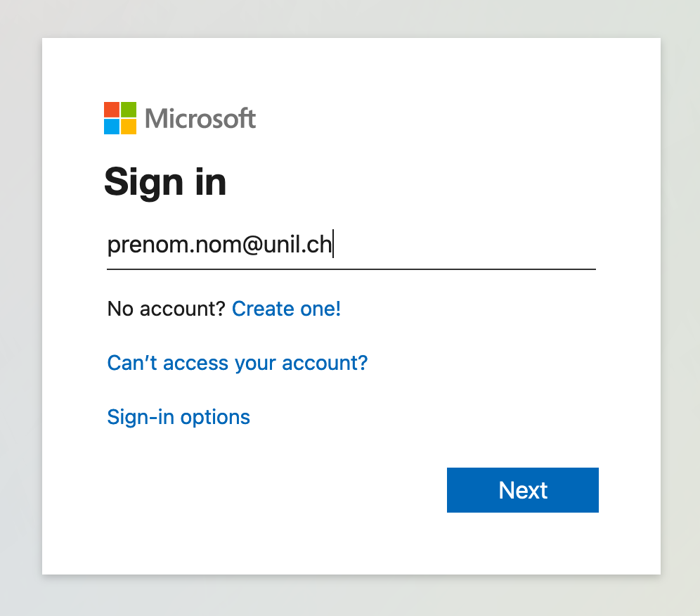
Task: Open the "Sign-in options" link
Action: (179, 417)
